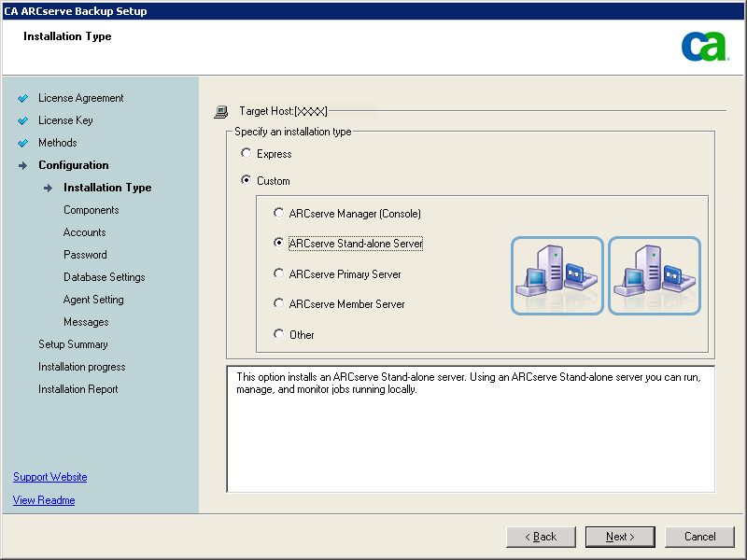Click the Target Host computer icon
747x560 pixels.
click(221, 111)
